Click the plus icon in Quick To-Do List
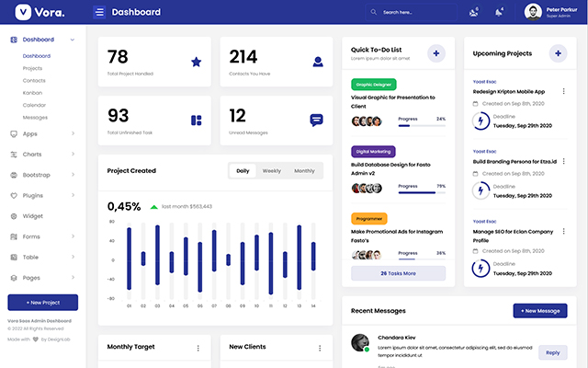 coord(435,53)
